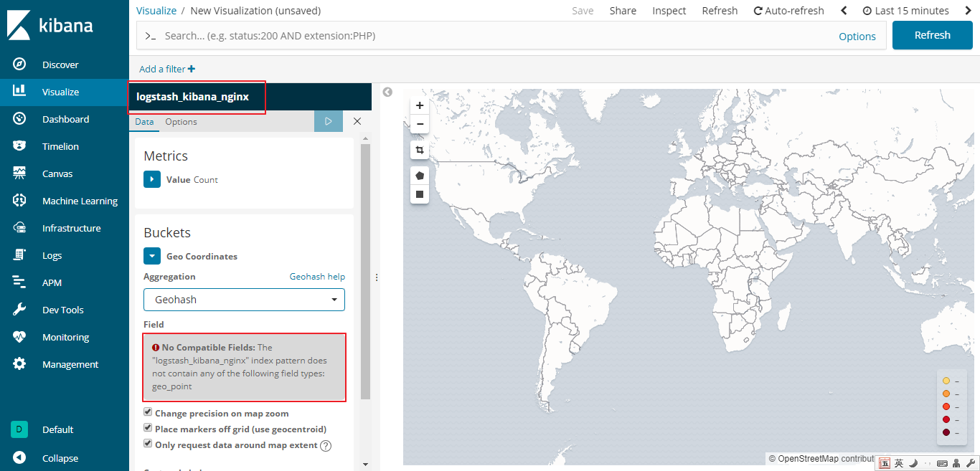Click the panel resize handle dots
The image size is (980, 471).
point(377,277)
